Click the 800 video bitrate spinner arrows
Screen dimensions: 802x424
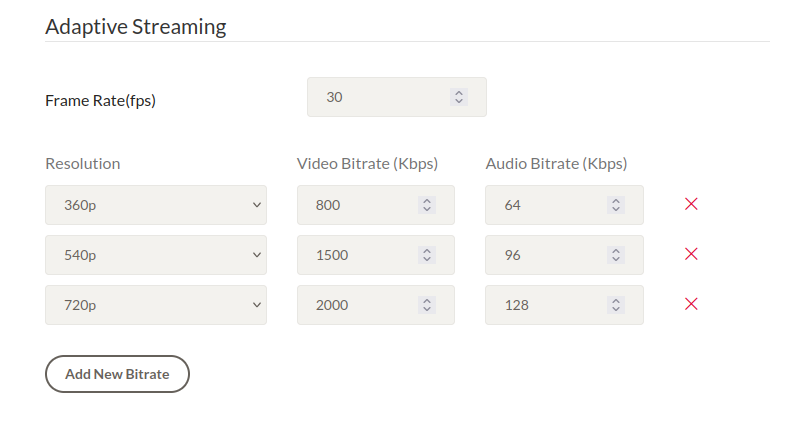coord(427,205)
